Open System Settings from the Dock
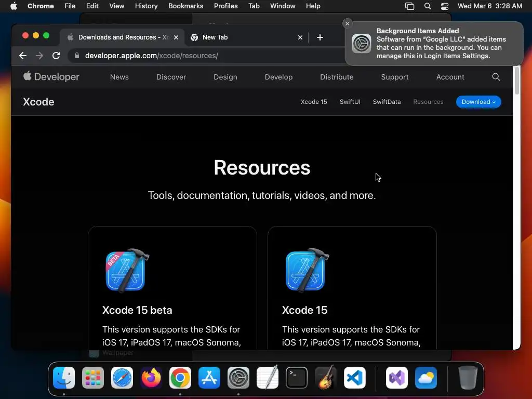This screenshot has width=532, height=399. click(x=238, y=378)
